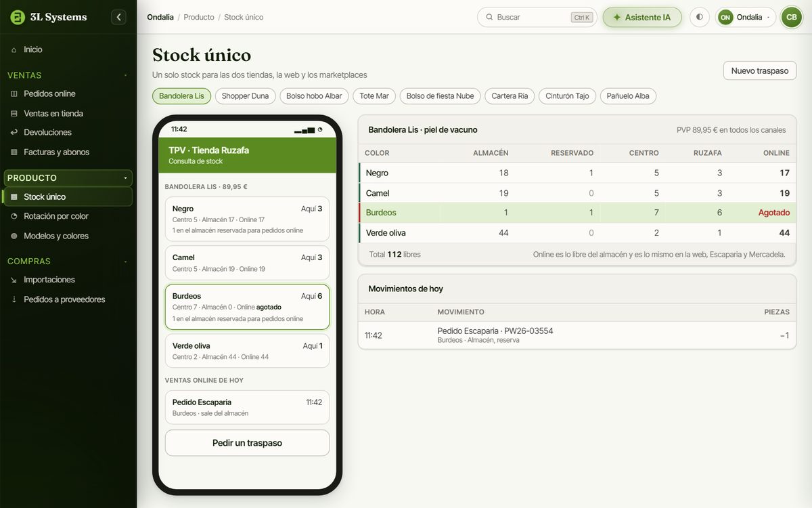Open Modelos y colores page

(x=68, y=236)
